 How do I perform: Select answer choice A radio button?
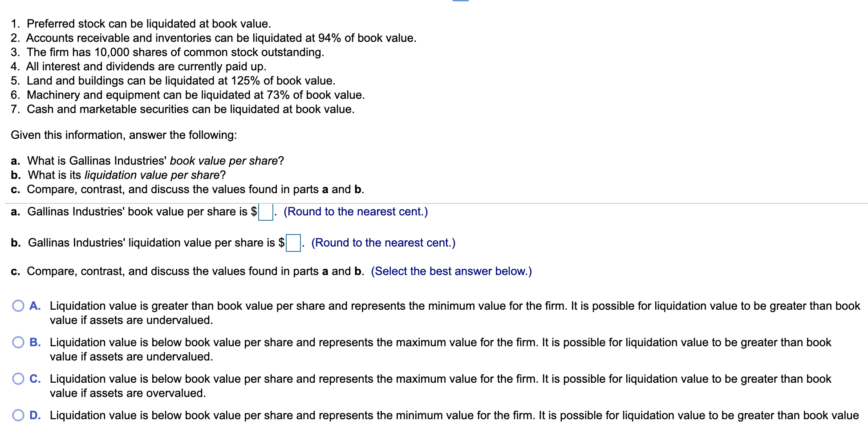(x=18, y=306)
